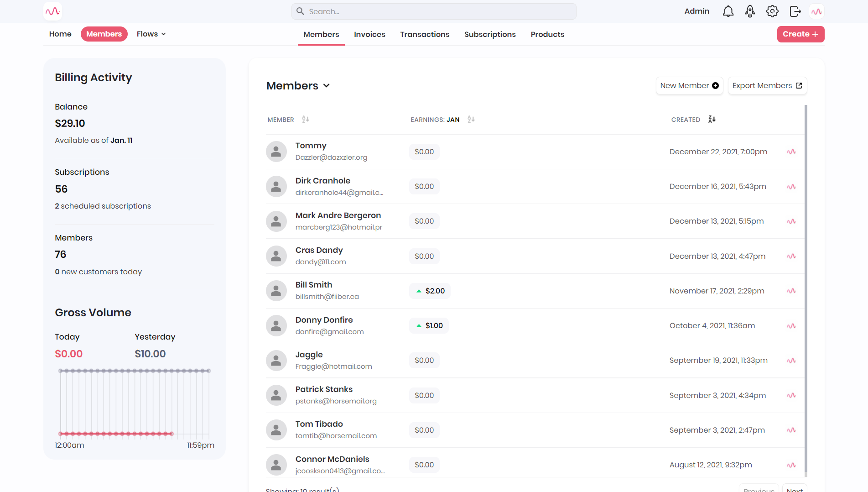
Task: Sort by the Earnings column
Action: coord(471,120)
